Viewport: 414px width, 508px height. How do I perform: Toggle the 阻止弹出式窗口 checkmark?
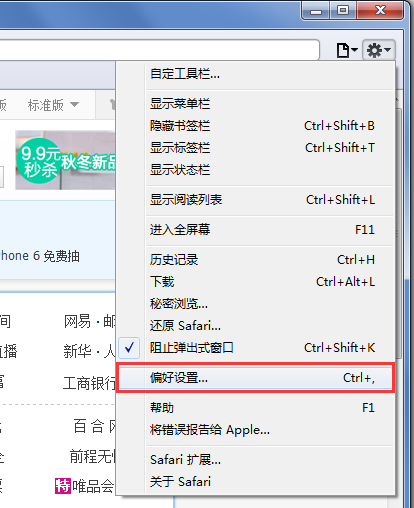pyautogui.click(x=129, y=347)
